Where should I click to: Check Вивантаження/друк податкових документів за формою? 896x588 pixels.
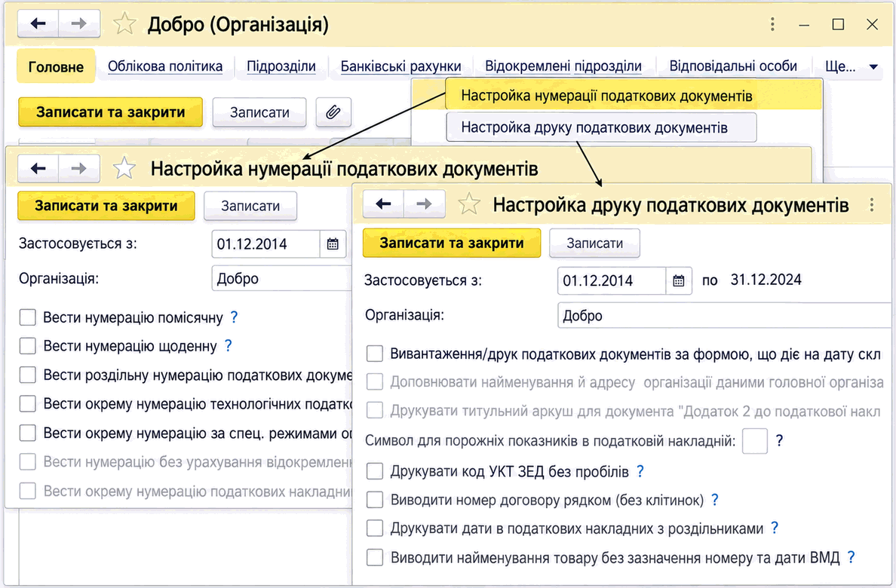pos(375,354)
